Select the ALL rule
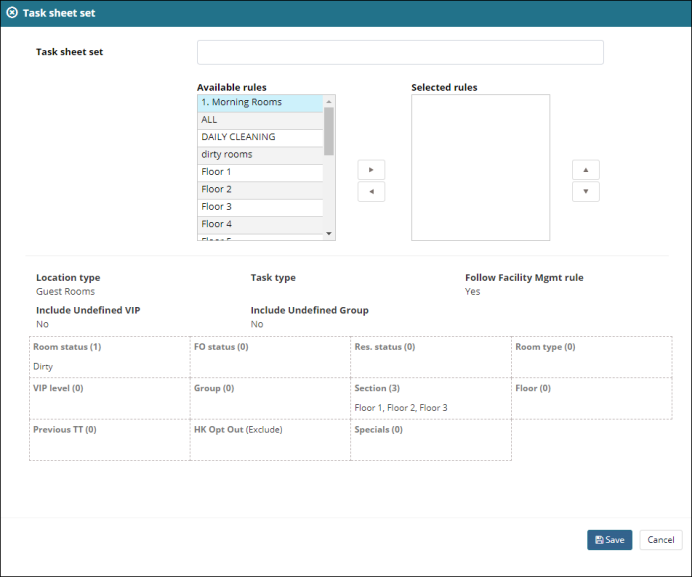 260,120
